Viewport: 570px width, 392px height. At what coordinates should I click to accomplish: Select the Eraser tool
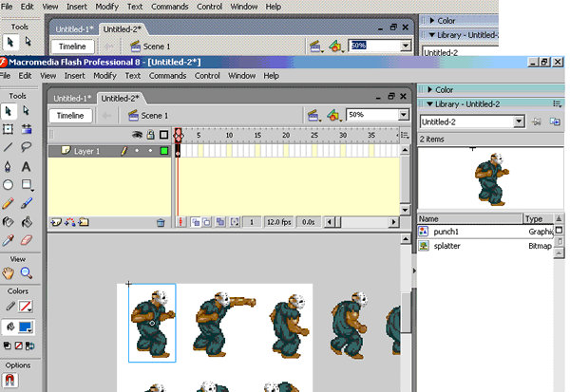pos(27,240)
